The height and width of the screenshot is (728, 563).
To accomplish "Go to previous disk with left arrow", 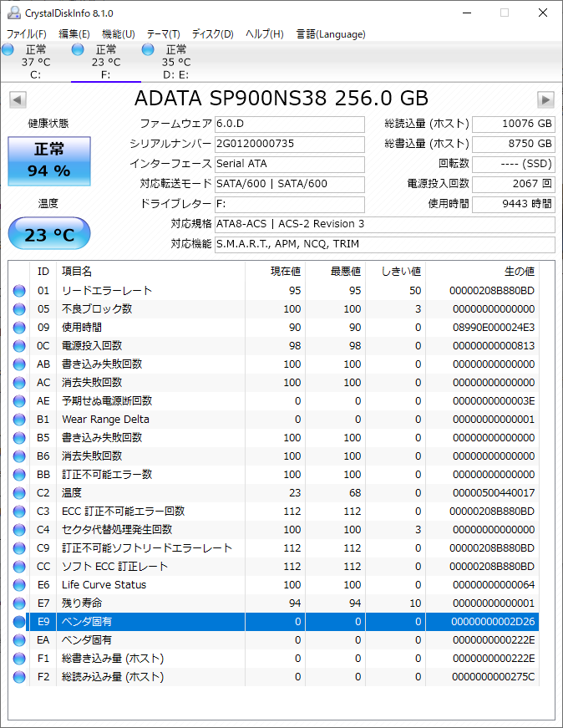I will (x=18, y=99).
